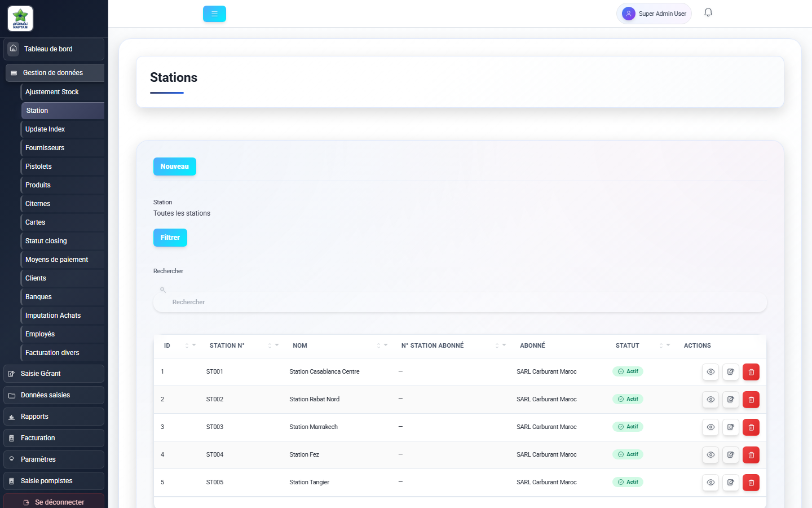This screenshot has width=812, height=508.
Task: Click the logout icon next to Se déconnecter
Action: [26, 502]
